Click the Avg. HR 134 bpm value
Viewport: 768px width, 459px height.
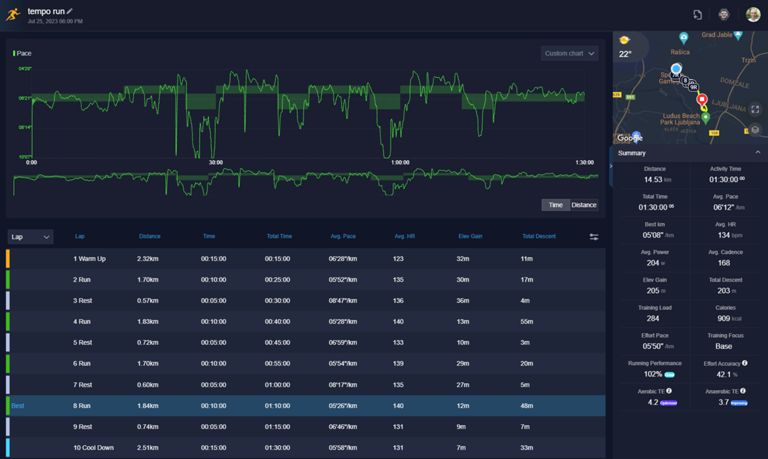pyautogui.click(x=729, y=236)
